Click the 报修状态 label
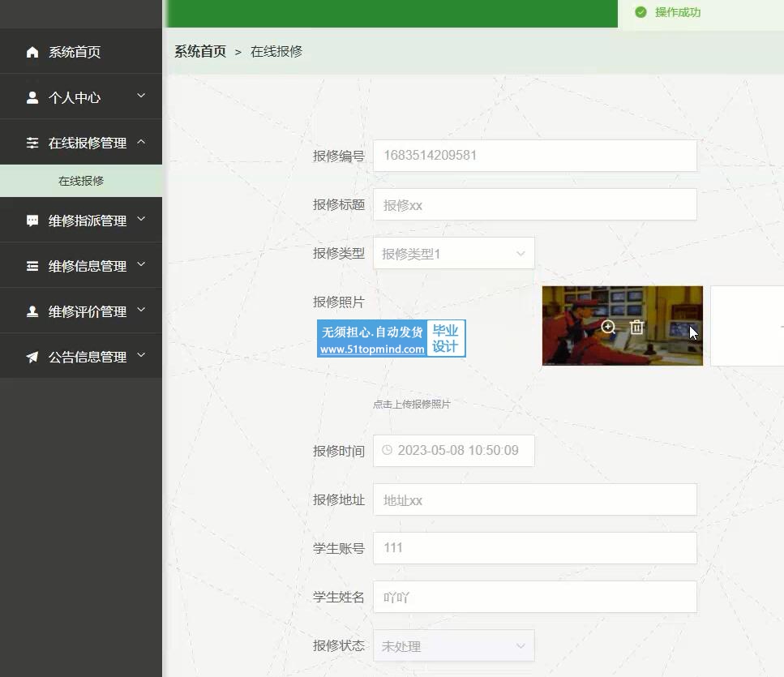The width and height of the screenshot is (784, 677). click(339, 645)
